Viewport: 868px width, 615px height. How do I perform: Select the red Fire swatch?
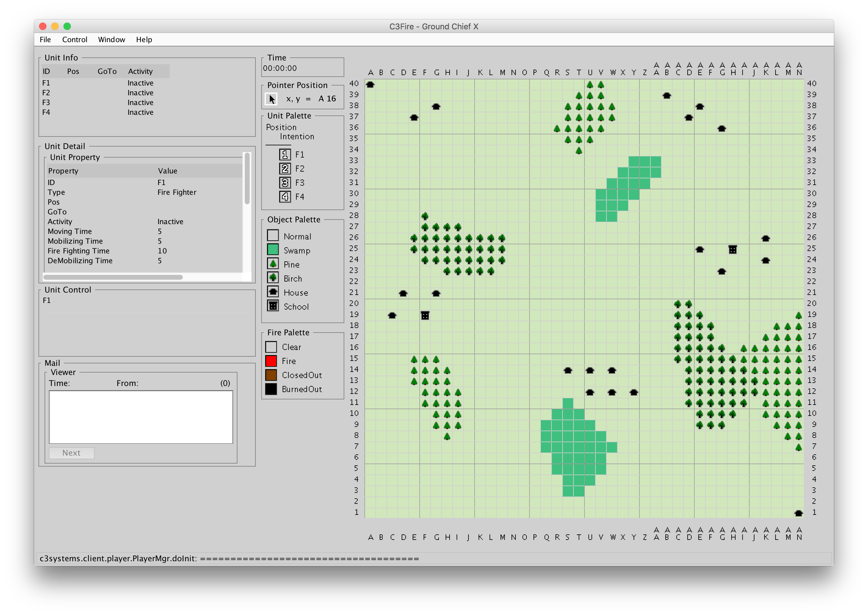[x=271, y=361]
